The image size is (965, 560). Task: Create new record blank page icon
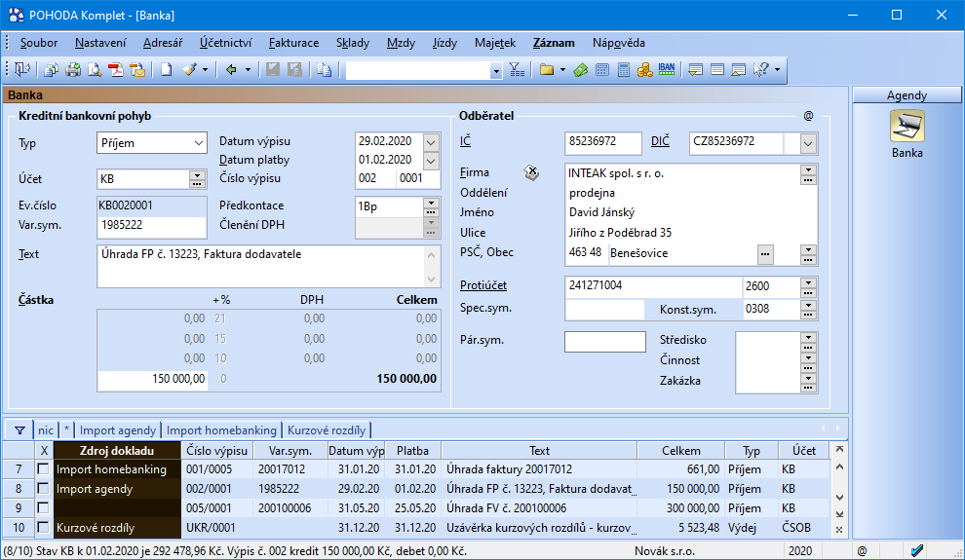pos(166,70)
